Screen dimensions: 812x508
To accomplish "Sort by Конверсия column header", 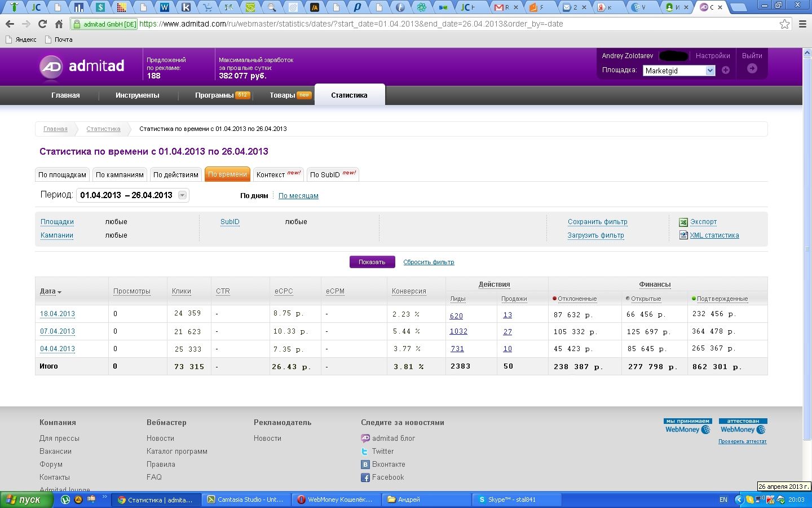I will (409, 291).
